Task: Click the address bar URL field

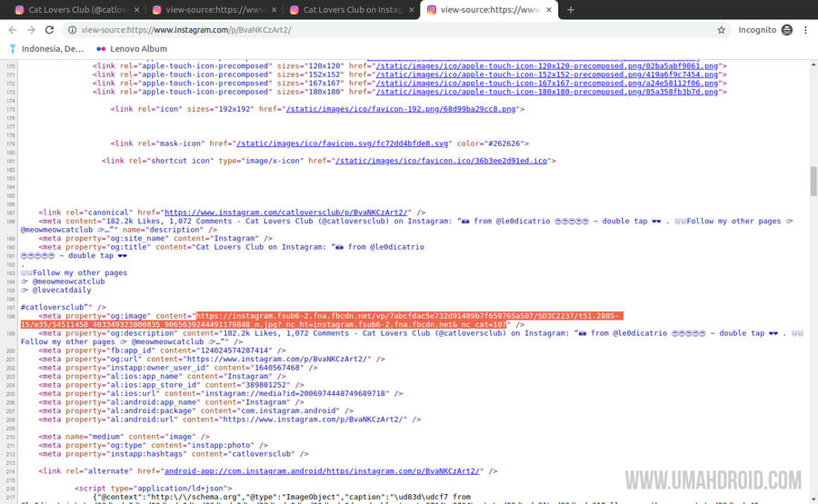Action: click(364, 30)
